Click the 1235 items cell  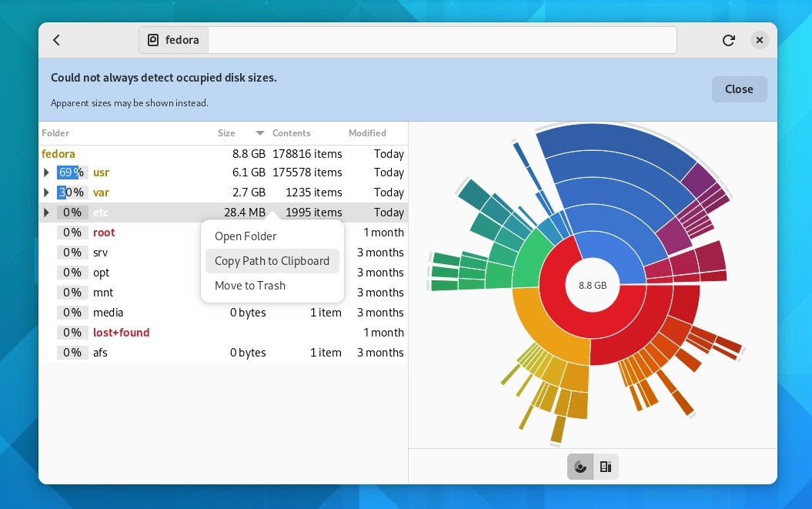(313, 193)
